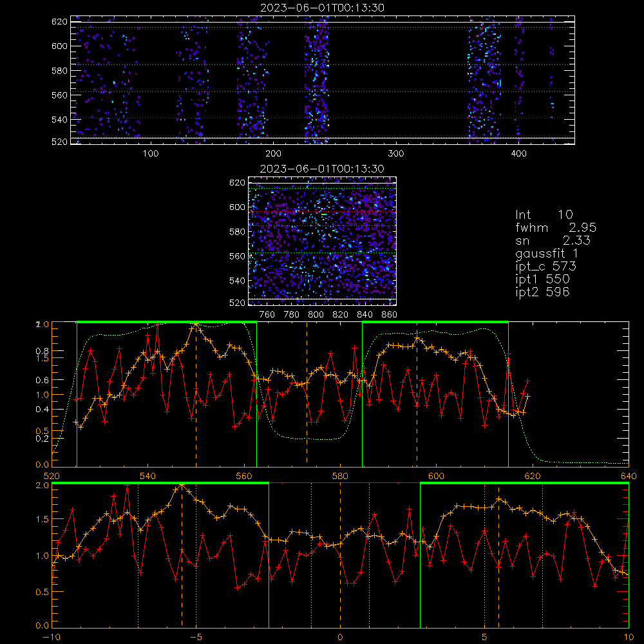The height and width of the screenshot is (644, 644).
Task: Click y-axis label 620 of top spectrogram
Action: pyautogui.click(x=59, y=21)
